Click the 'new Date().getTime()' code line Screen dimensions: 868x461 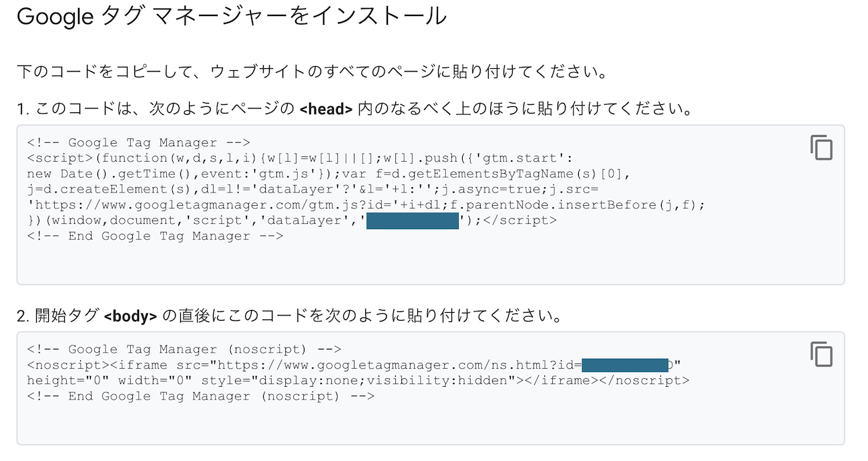(329, 174)
